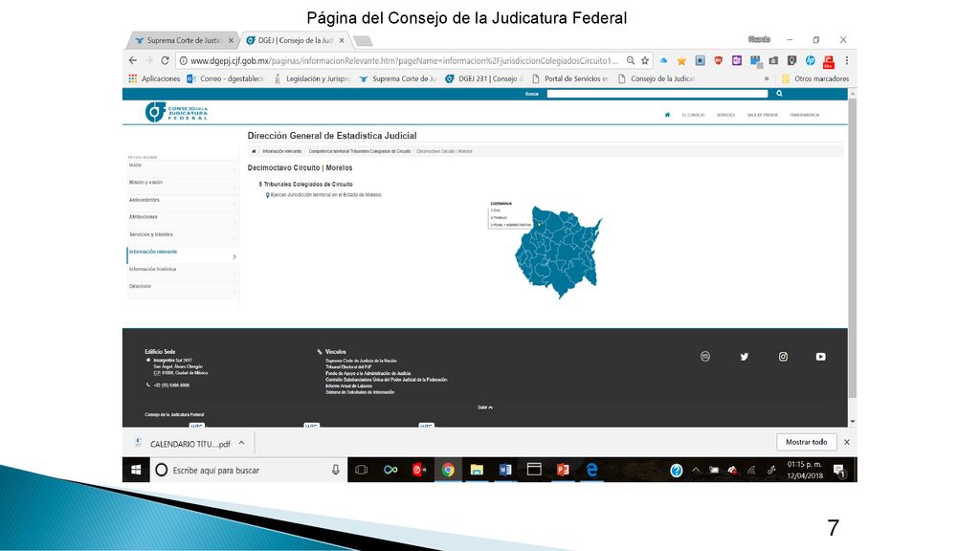Close the DGEJ Consejo de la Judicatura tab

coord(342,40)
